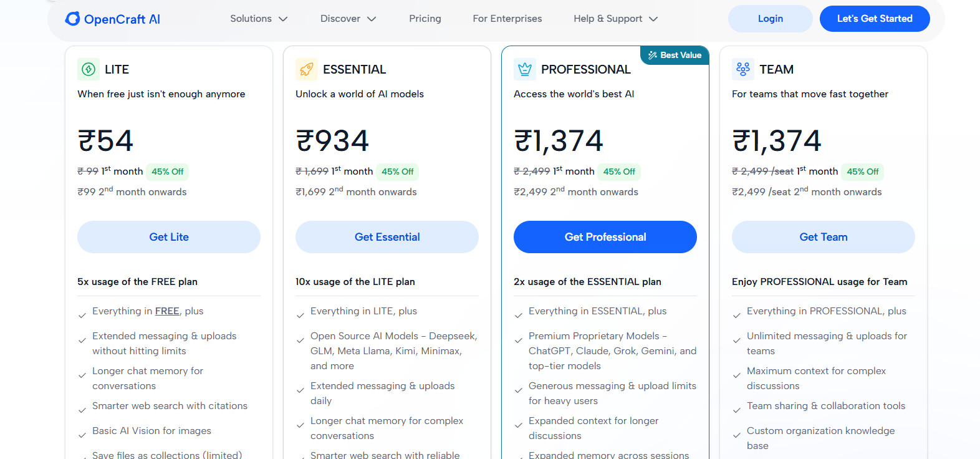Expand the Solutions dropdown
980x459 pixels.
(x=258, y=19)
